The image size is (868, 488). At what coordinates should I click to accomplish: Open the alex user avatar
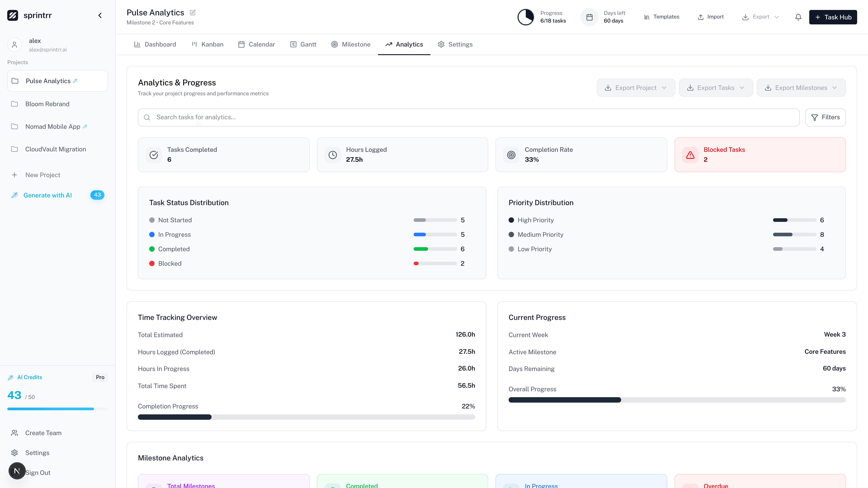pos(14,45)
